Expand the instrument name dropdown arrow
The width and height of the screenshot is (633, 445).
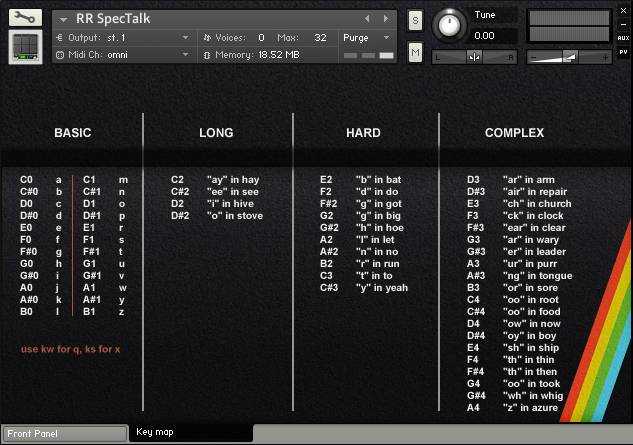[x=63, y=19]
